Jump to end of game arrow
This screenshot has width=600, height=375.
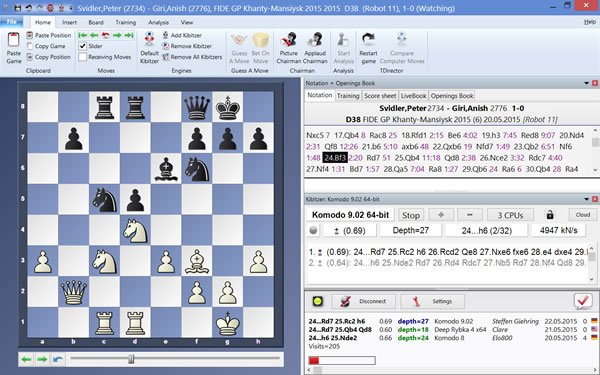[129, 35]
